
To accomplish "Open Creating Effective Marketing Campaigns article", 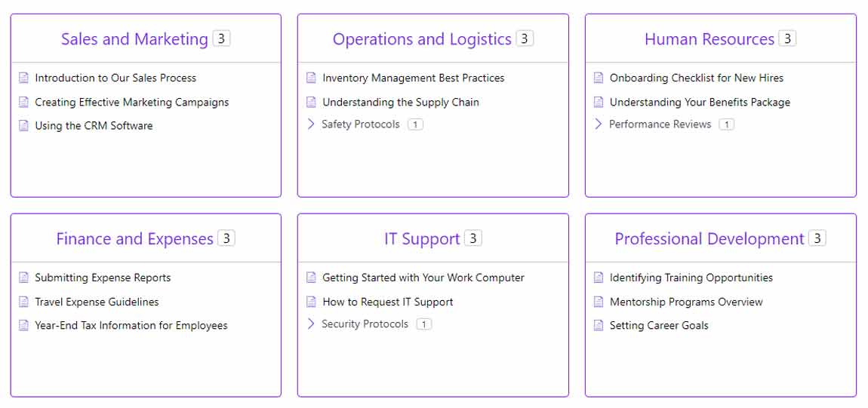I will [131, 102].
